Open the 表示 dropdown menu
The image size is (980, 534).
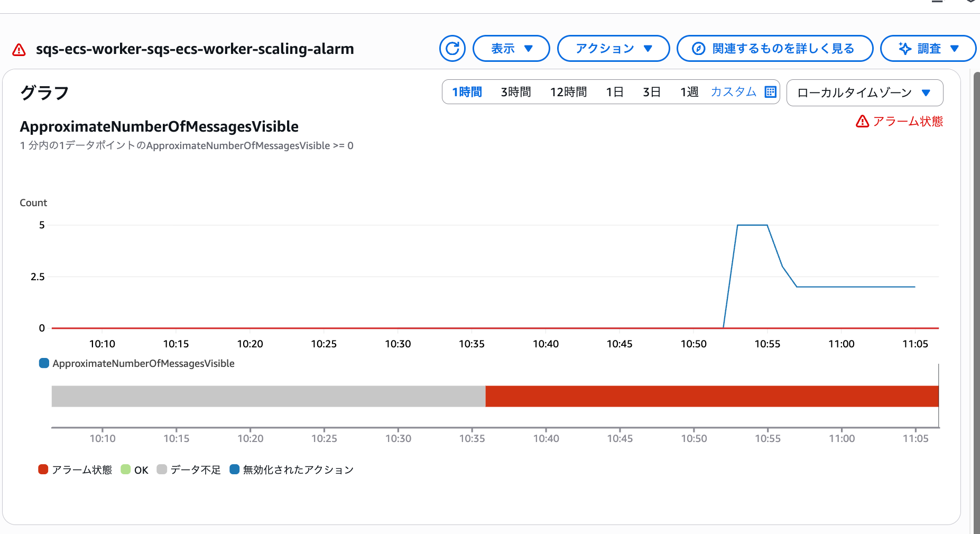511,49
